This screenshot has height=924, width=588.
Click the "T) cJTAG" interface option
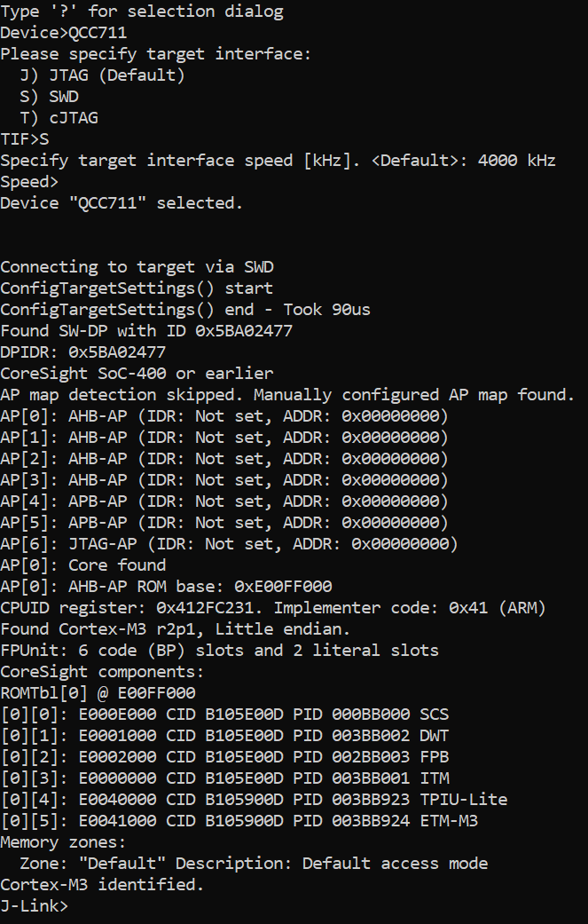pyautogui.click(x=59, y=118)
